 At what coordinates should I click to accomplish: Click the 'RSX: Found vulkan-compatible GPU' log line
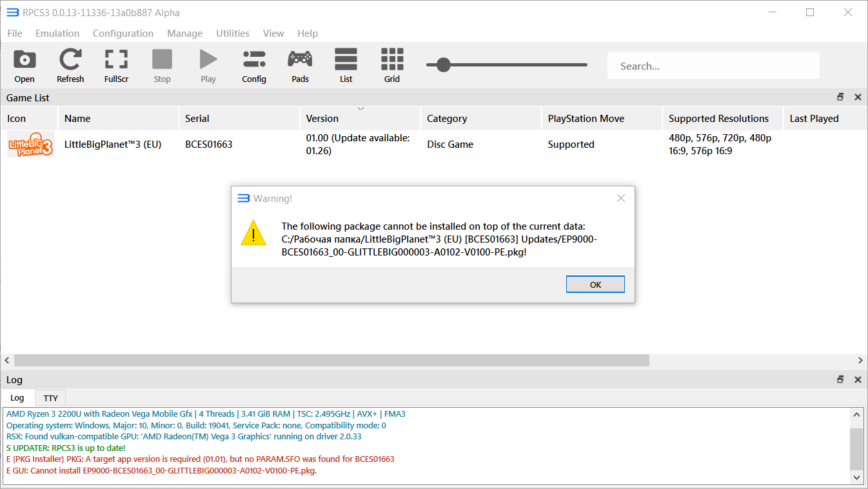(184, 437)
